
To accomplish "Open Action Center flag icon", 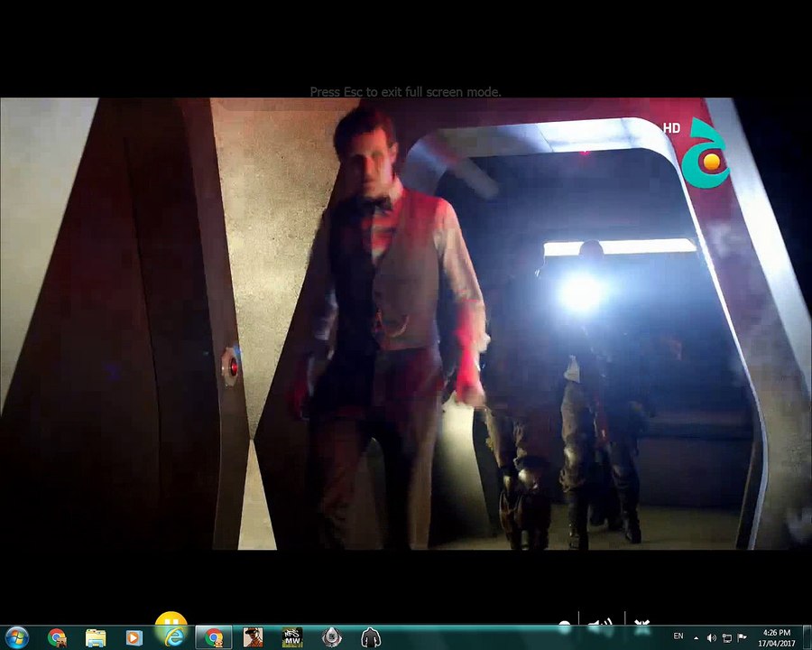I will click(x=743, y=638).
